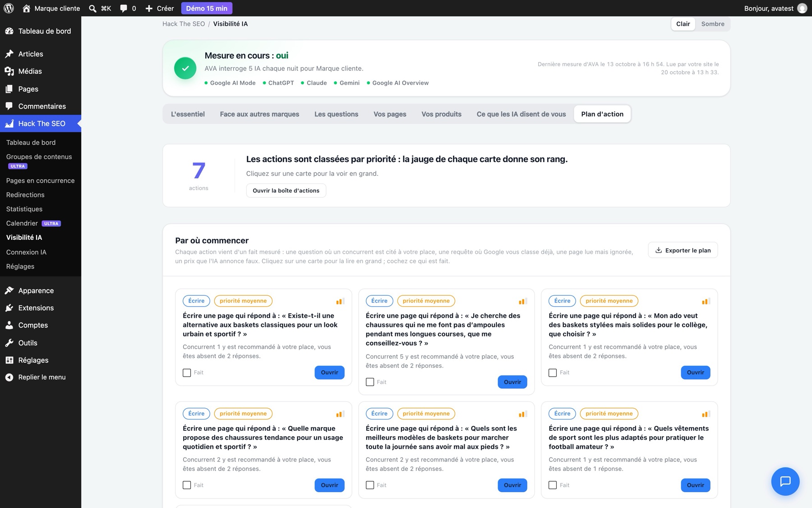Viewport: 812px width, 508px height.
Task: Click the Pages icon in sidebar
Action: (x=9, y=89)
